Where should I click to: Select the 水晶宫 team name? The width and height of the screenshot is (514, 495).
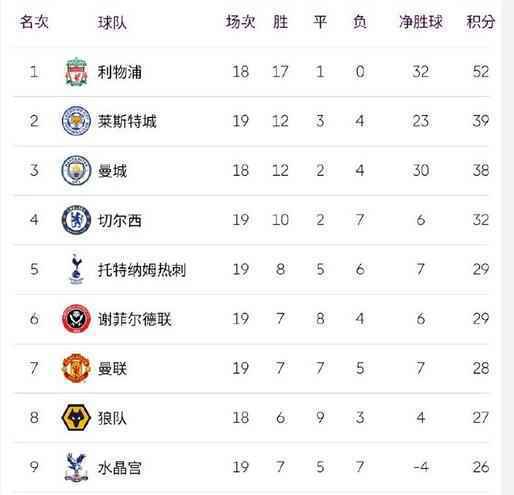(x=119, y=467)
